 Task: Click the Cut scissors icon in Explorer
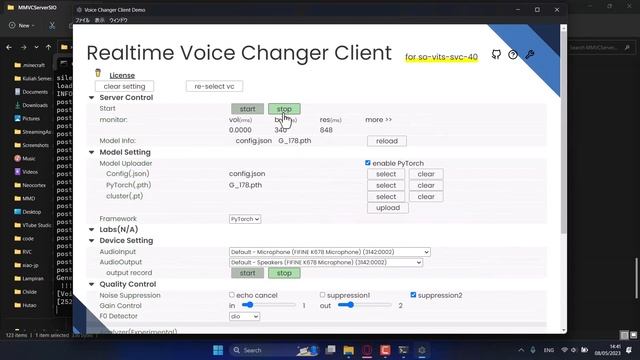pos(52,25)
